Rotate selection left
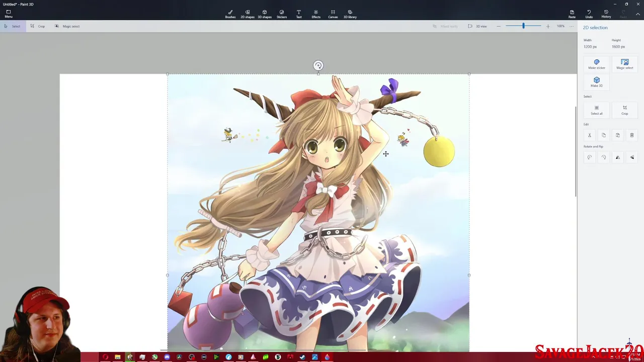This screenshot has width=644, height=362. 590,157
